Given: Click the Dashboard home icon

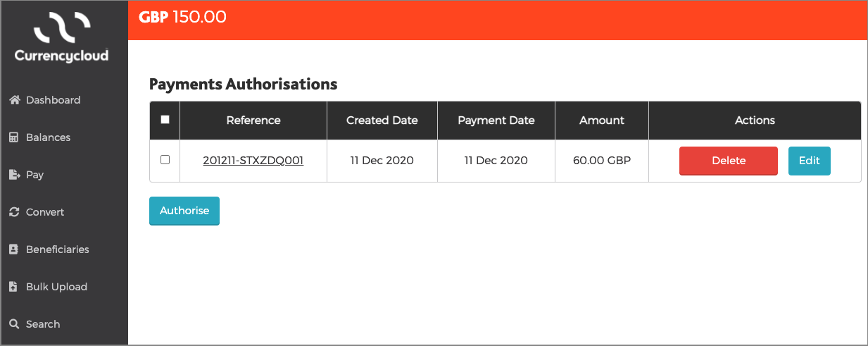Looking at the screenshot, I should coord(14,100).
